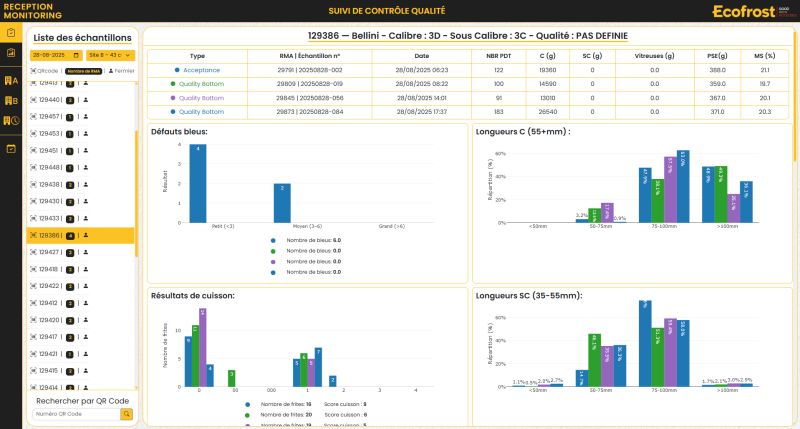Screen dimensions: 800x429
Task: Open the clipboard icon in the left sidebar
Action: coord(11,32)
